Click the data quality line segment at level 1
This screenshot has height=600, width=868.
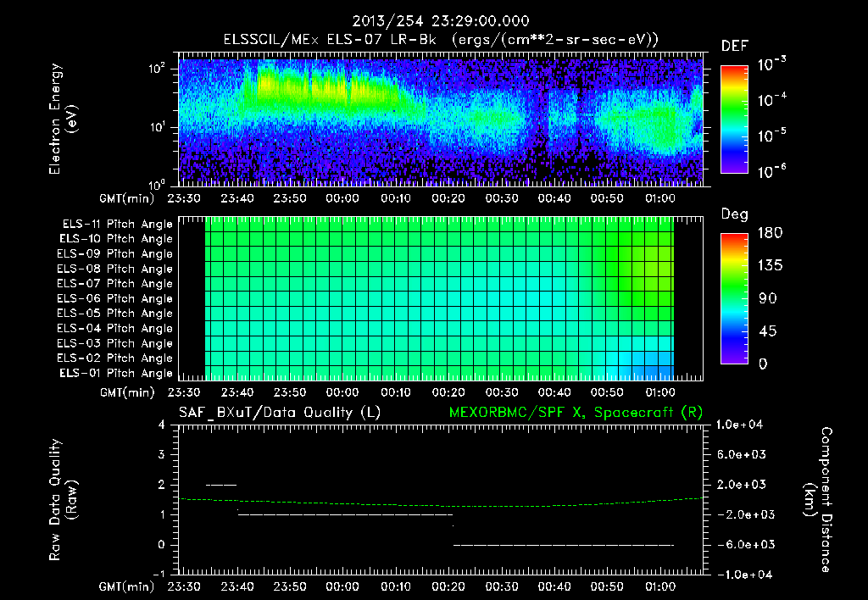click(346, 514)
